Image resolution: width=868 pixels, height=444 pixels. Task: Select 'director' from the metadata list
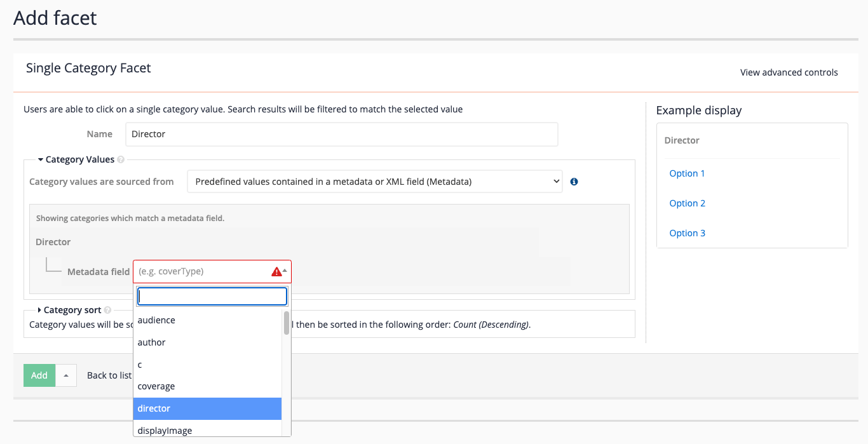[x=207, y=408]
